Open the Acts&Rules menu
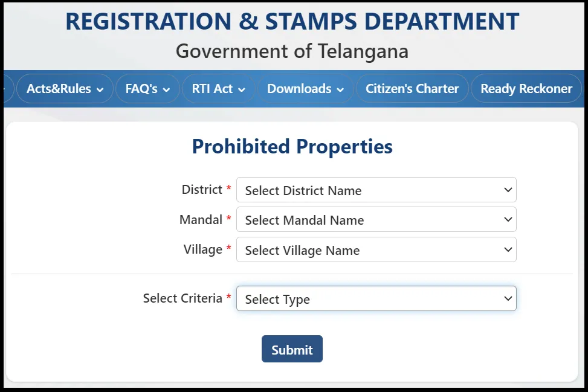The image size is (588, 392). coord(59,89)
